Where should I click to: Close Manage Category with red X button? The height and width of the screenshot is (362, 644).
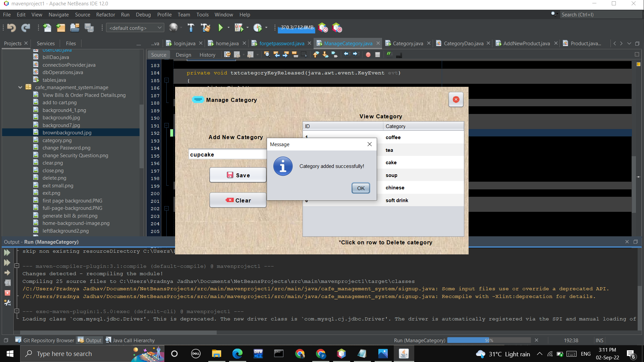tap(456, 100)
